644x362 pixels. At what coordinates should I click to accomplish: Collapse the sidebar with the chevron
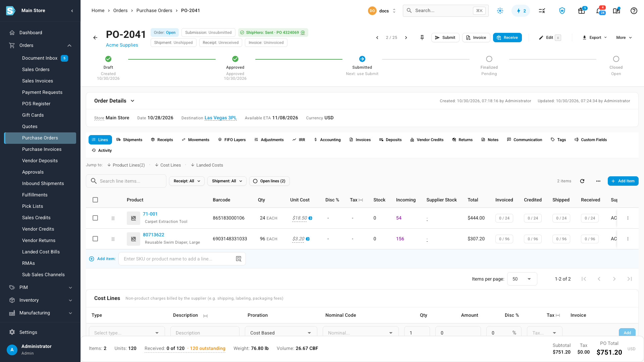[x=72, y=11]
